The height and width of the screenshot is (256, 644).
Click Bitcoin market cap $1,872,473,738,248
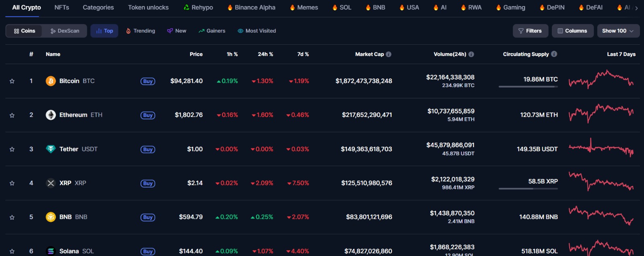pyautogui.click(x=364, y=81)
